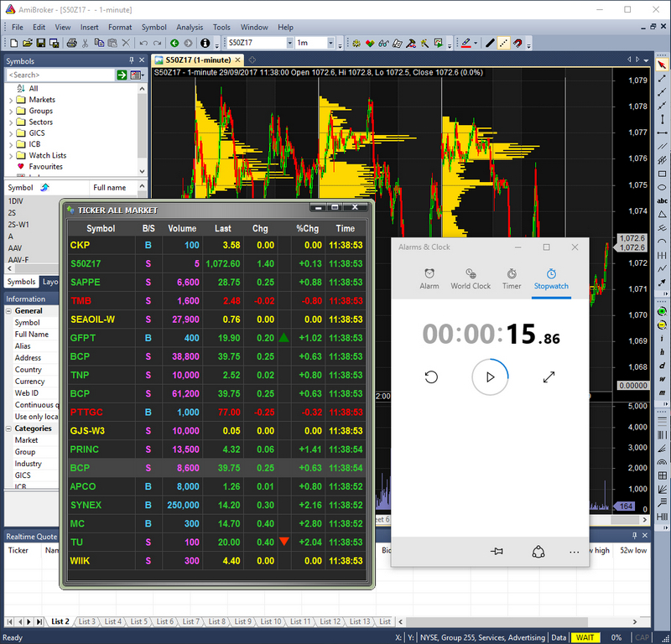Expand the stopwatch to full view

click(x=549, y=377)
